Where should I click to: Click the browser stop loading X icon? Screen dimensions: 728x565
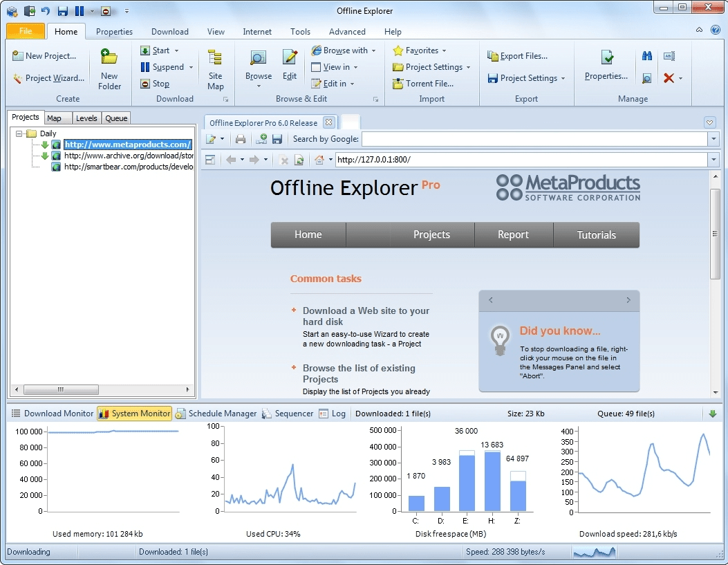(x=284, y=160)
